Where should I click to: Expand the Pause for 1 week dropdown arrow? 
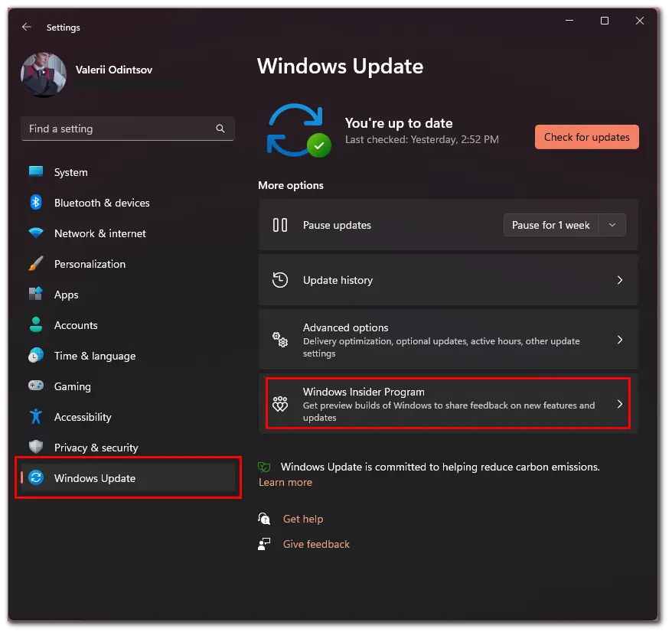[612, 225]
